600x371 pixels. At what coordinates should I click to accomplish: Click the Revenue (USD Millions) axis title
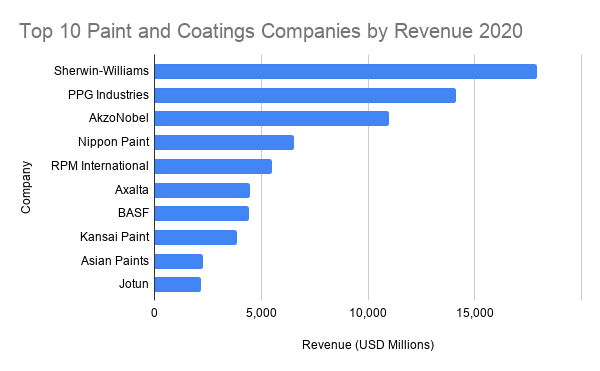coord(368,345)
